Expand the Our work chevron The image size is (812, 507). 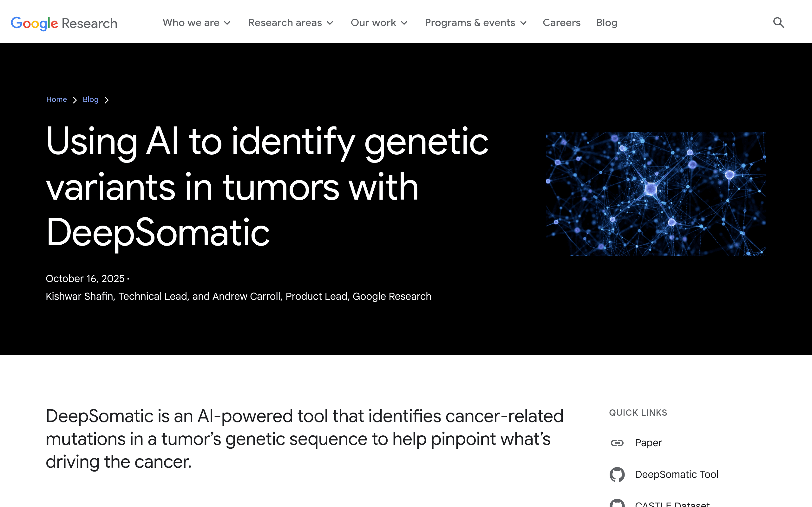click(404, 23)
